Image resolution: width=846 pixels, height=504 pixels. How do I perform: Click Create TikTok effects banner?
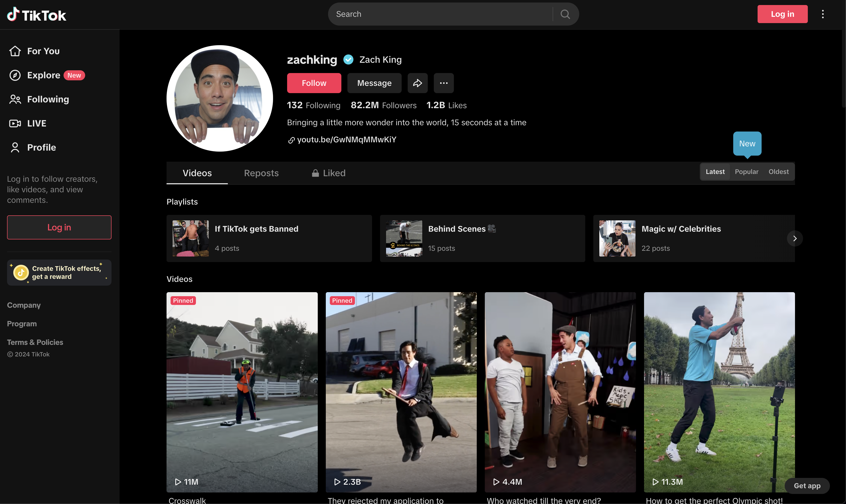[x=59, y=273]
